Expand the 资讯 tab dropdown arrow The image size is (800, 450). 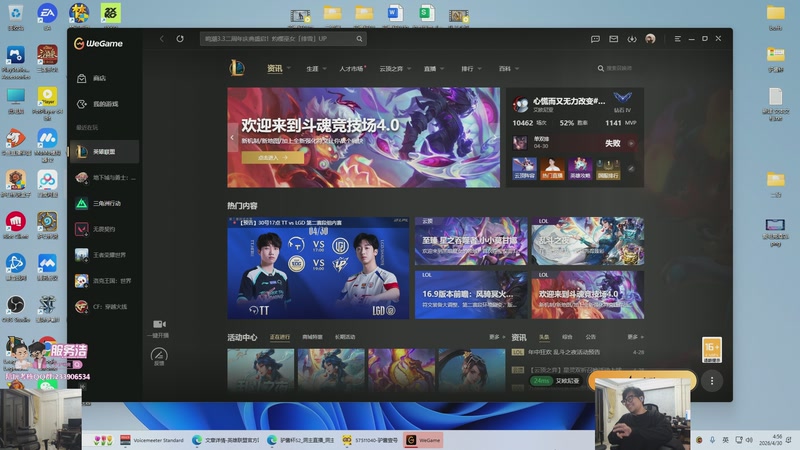(289, 68)
